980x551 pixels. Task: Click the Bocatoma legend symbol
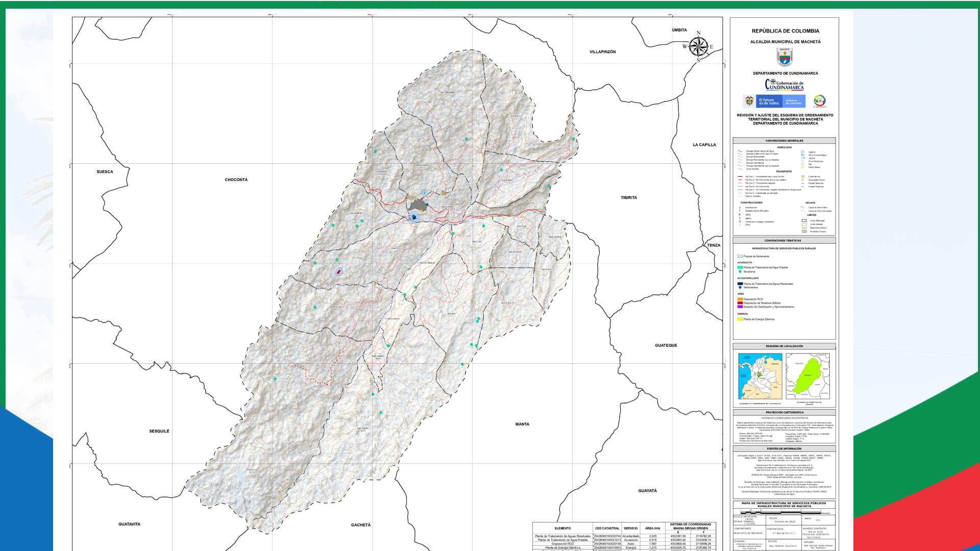(x=740, y=271)
